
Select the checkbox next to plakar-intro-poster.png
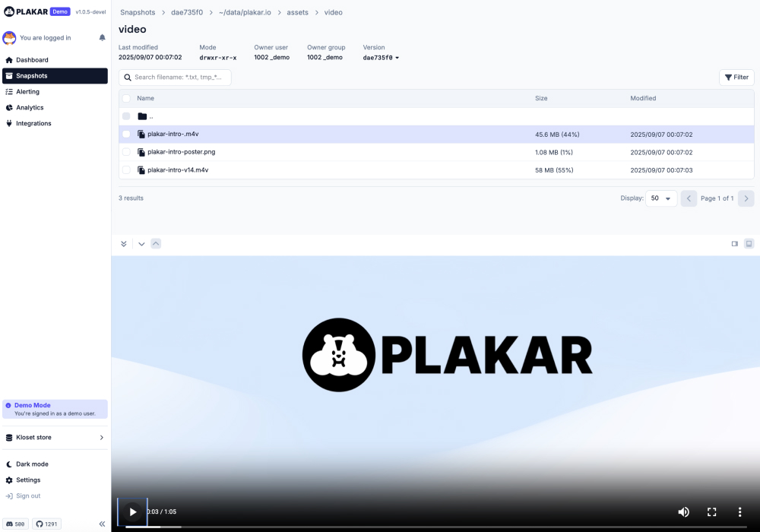(126, 152)
